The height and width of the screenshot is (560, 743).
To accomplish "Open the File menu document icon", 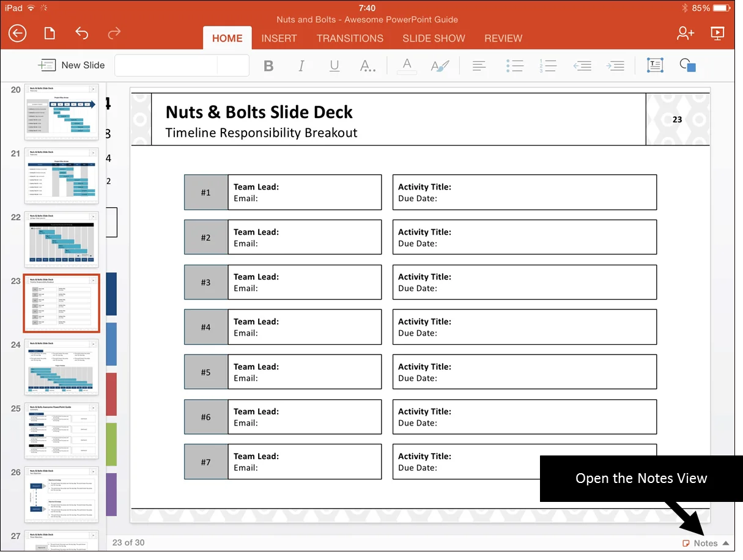I will click(50, 33).
